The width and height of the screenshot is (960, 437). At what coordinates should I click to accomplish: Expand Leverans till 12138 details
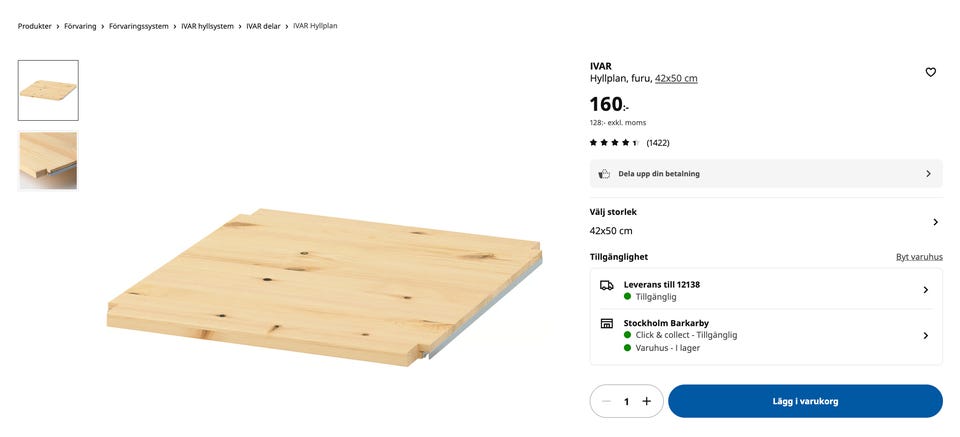pyautogui.click(x=925, y=290)
